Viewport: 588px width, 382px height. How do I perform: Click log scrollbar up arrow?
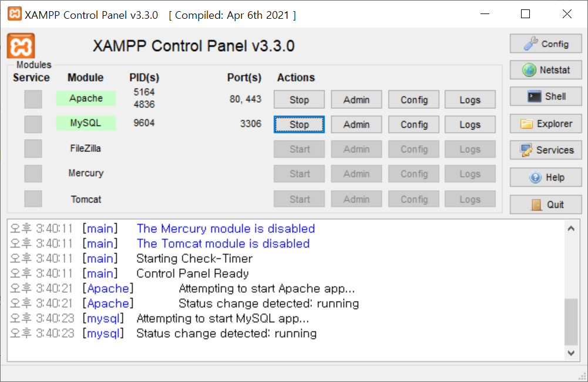[571, 228]
